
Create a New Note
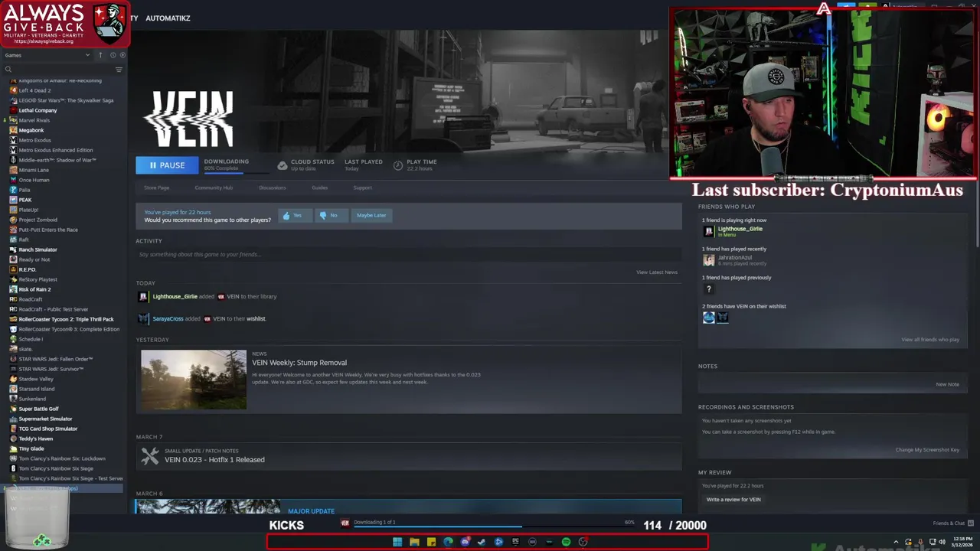click(x=947, y=384)
